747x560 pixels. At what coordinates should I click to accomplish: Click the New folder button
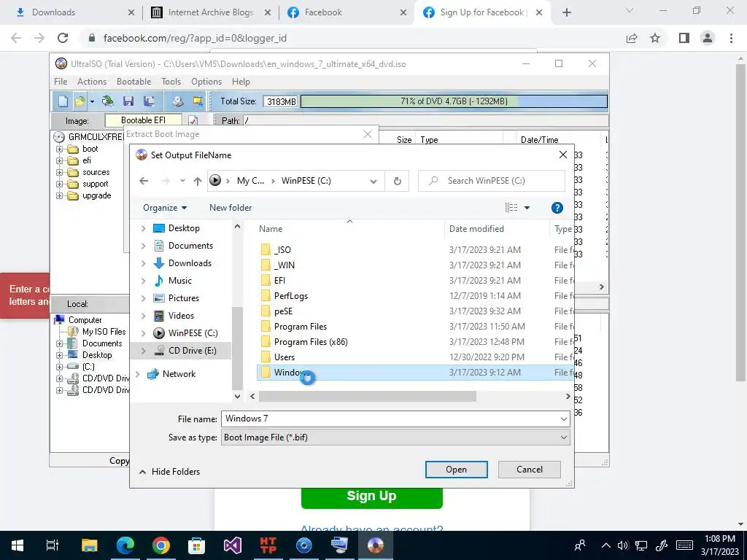point(231,208)
